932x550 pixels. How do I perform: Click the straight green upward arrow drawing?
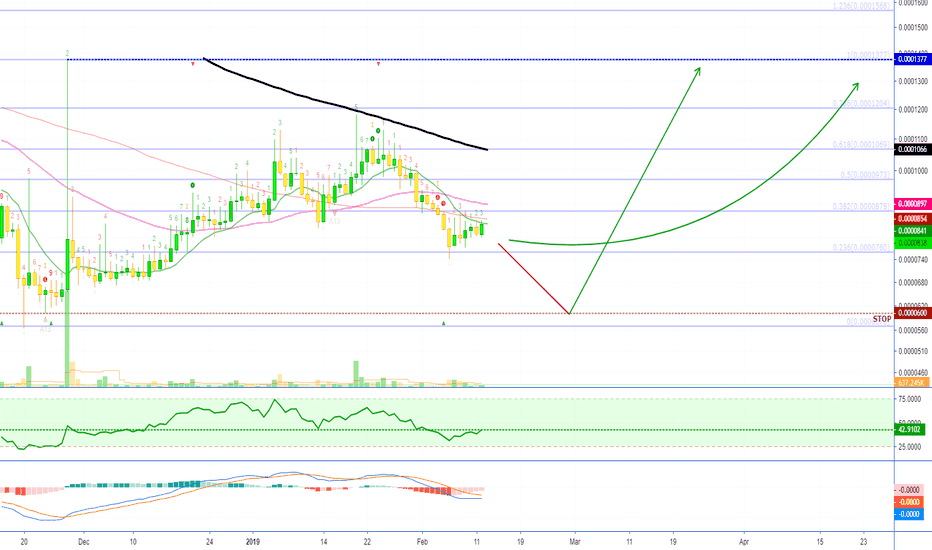point(635,190)
